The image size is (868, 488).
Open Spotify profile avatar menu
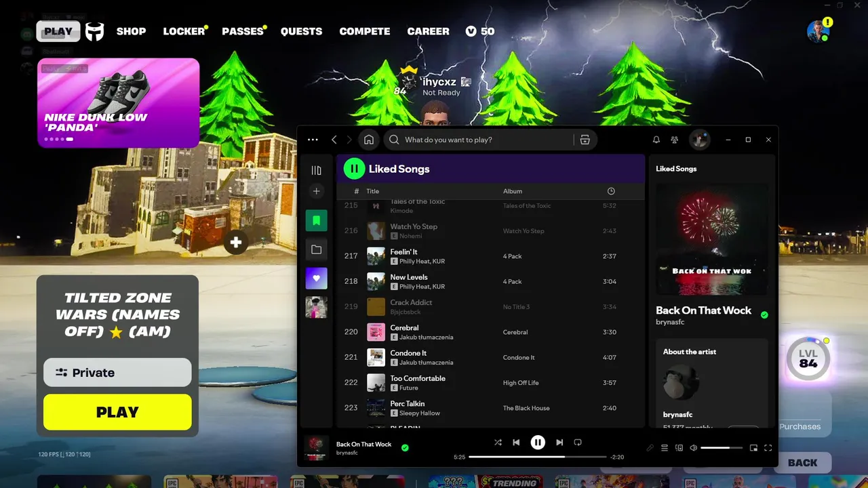click(x=699, y=140)
